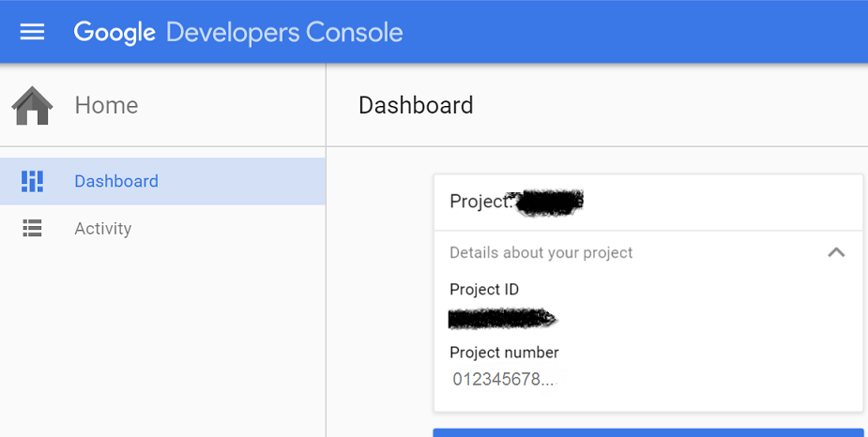
Task: Click the 'Project number' label
Action: 504,353
